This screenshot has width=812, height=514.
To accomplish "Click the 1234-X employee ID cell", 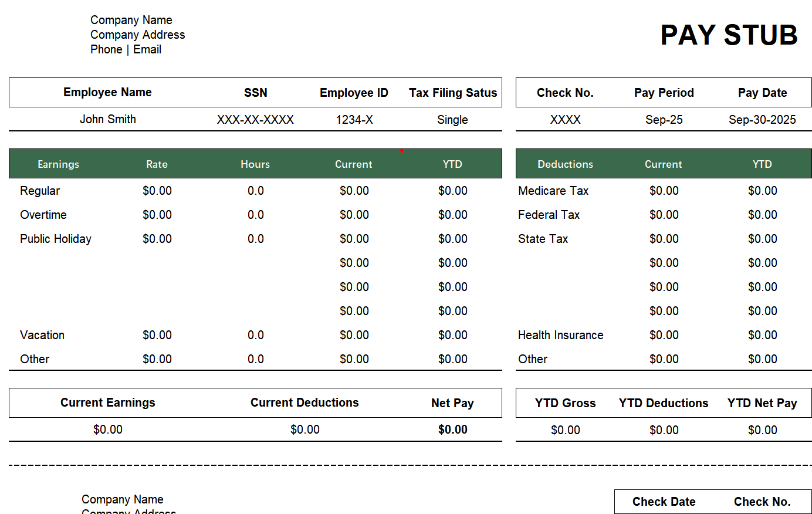I will tap(354, 120).
